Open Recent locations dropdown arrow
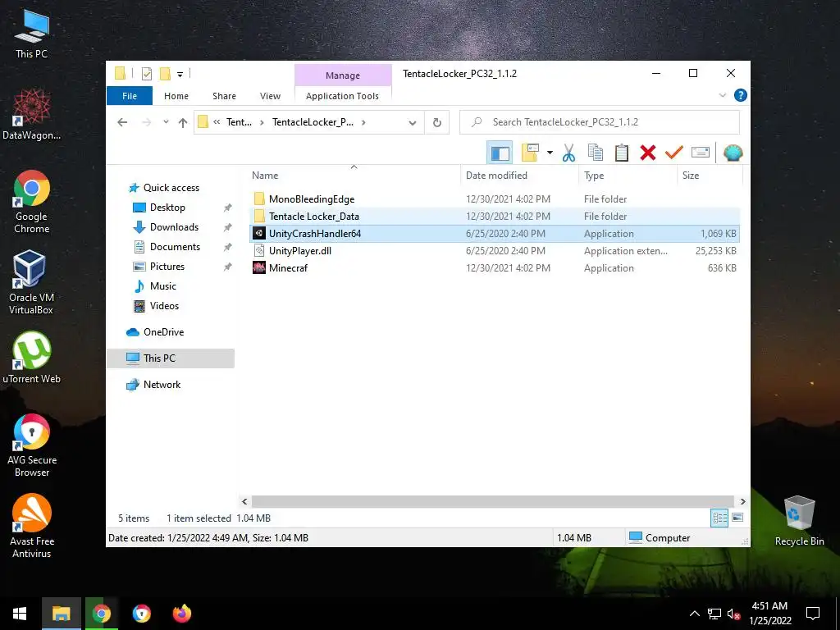The image size is (840, 630). pyautogui.click(x=166, y=122)
